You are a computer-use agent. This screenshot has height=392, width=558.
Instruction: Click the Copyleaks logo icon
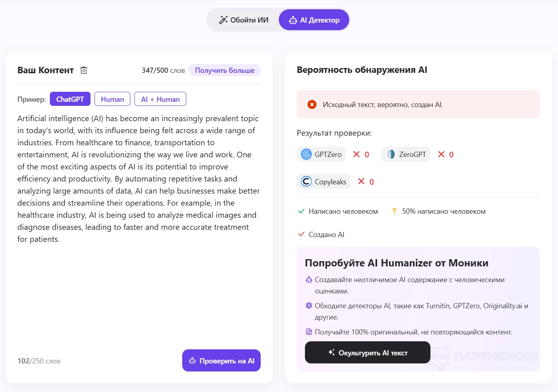(307, 182)
